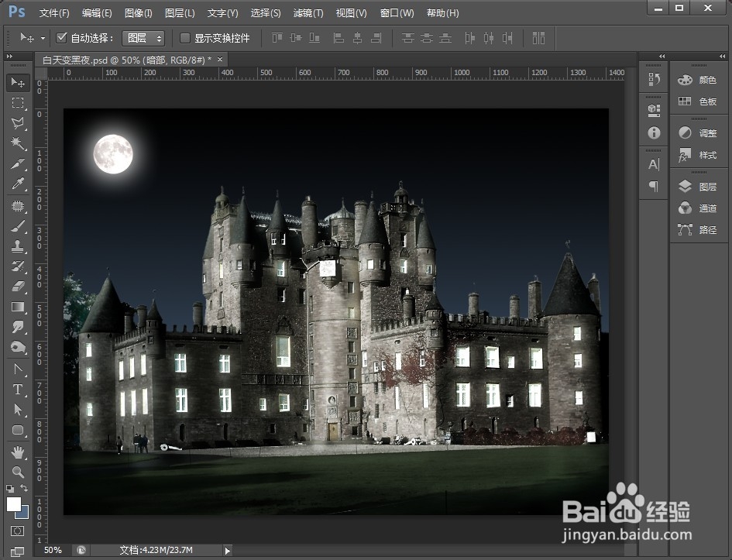Select the Magic Wand tool
The width and height of the screenshot is (732, 560).
coord(18,143)
